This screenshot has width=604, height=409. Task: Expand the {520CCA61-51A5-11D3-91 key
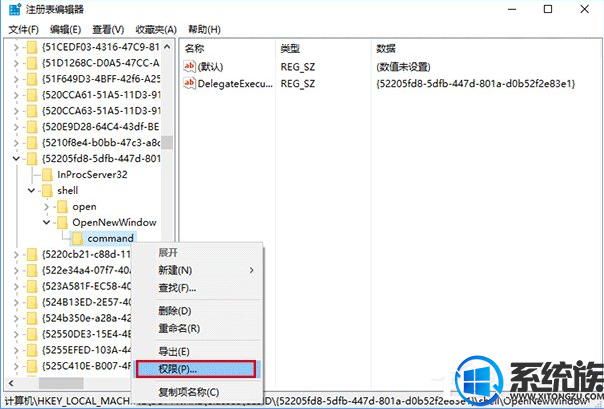pos(16,95)
